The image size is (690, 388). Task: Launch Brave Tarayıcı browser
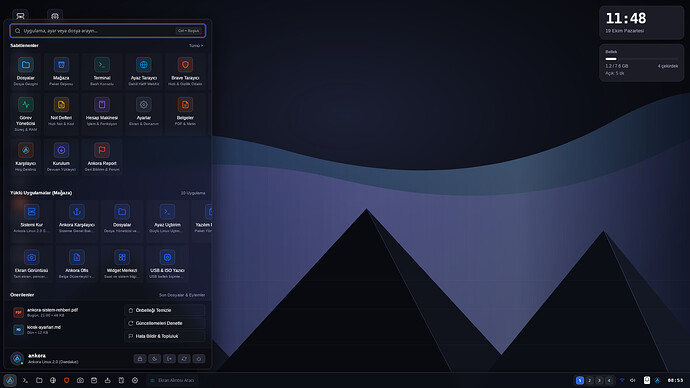coord(185,71)
